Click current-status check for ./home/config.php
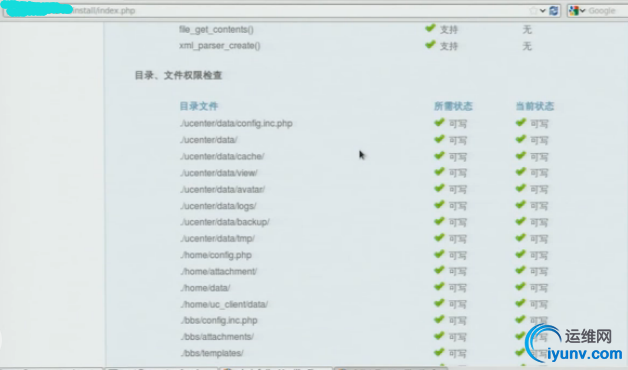Screen dimensions: 628x370 521,254
